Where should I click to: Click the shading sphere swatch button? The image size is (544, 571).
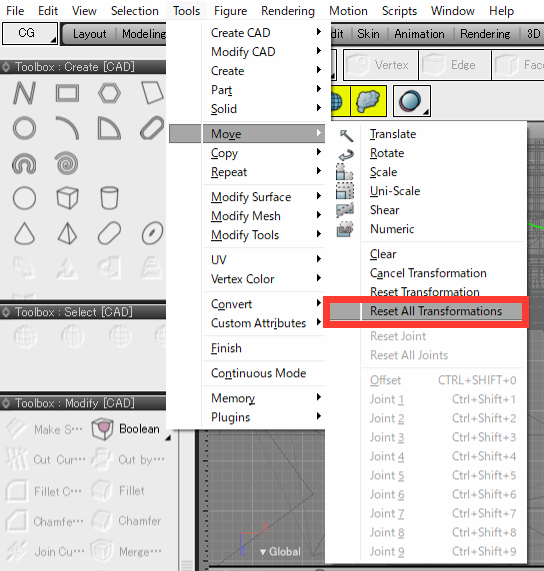[x=411, y=101]
